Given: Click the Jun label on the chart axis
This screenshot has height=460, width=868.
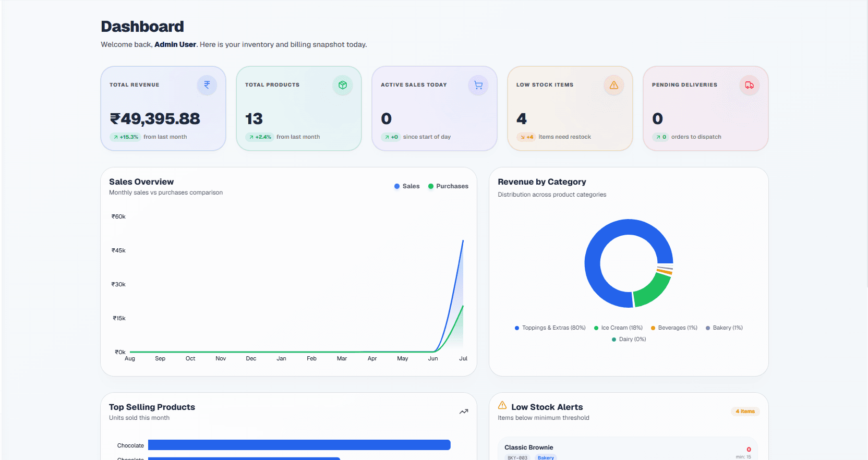Looking at the screenshot, I should pos(433,359).
